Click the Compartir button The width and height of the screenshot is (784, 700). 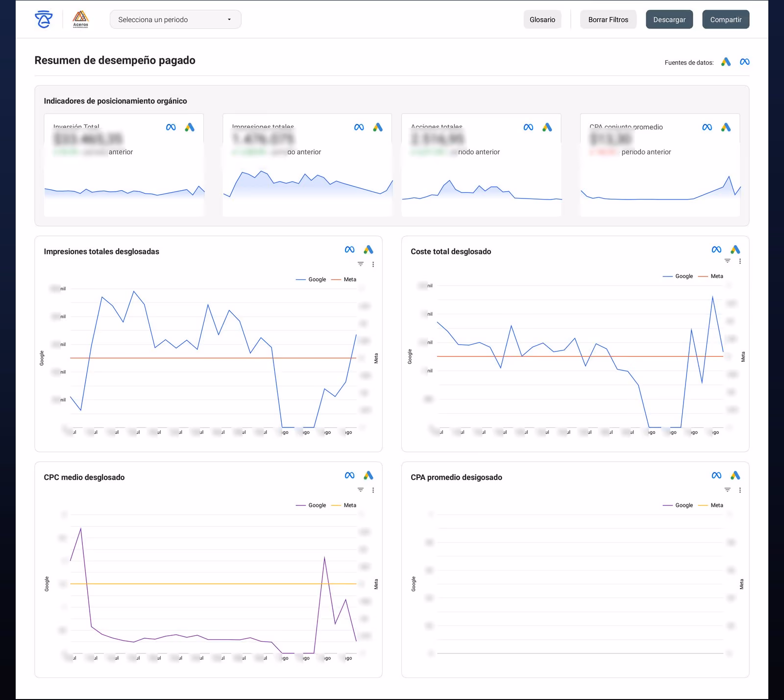tap(726, 20)
